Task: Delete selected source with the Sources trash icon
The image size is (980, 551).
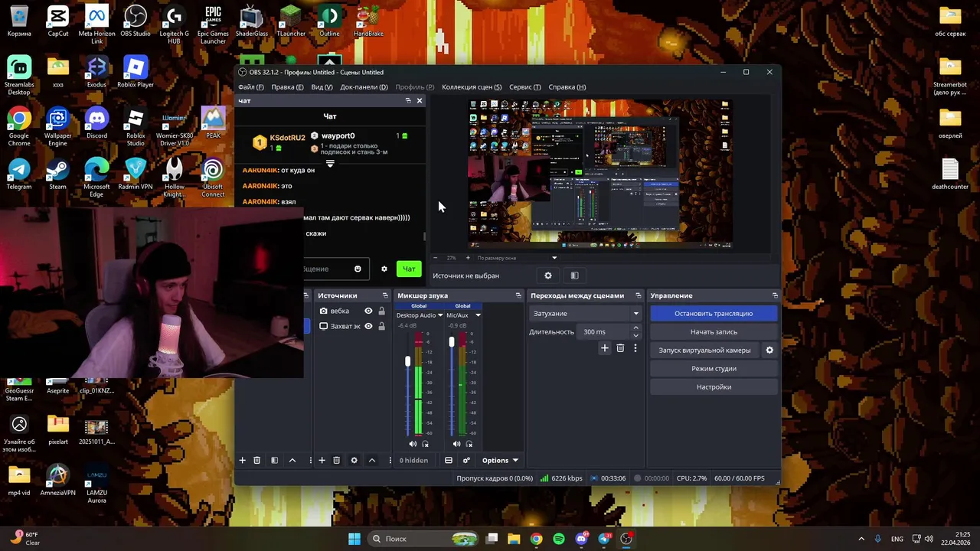Action: click(336, 460)
